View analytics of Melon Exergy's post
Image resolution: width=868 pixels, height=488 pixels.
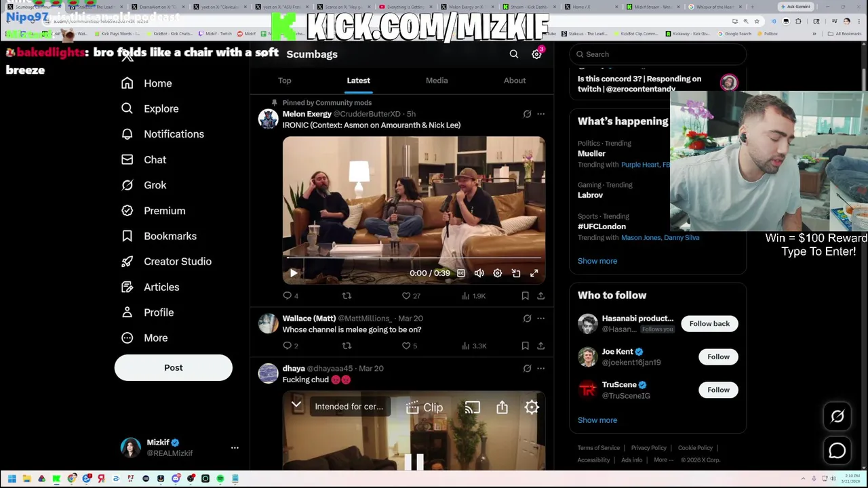pos(473,296)
